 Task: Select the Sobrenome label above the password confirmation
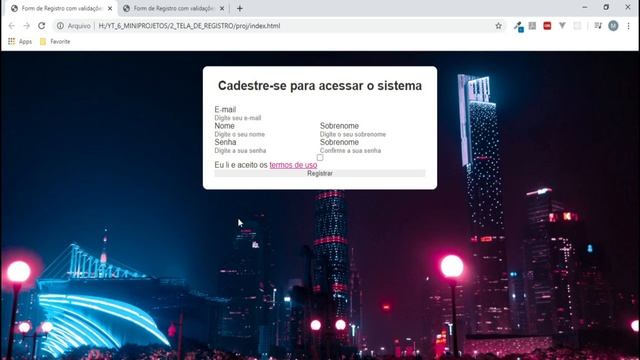tap(339, 142)
